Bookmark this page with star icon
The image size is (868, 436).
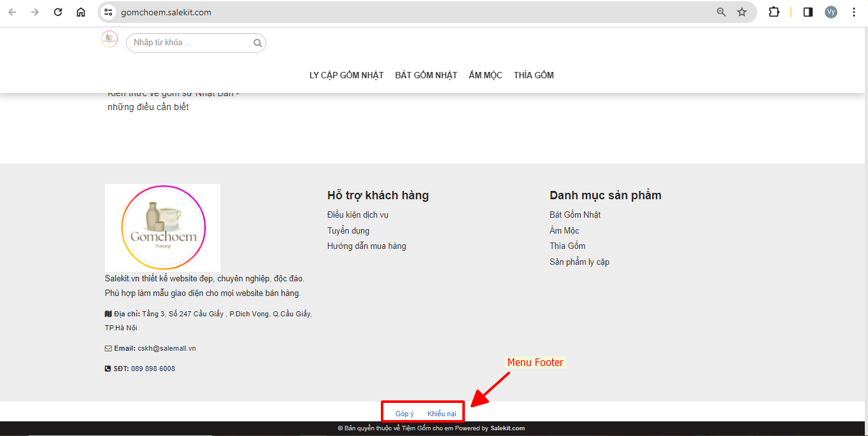[x=742, y=12]
